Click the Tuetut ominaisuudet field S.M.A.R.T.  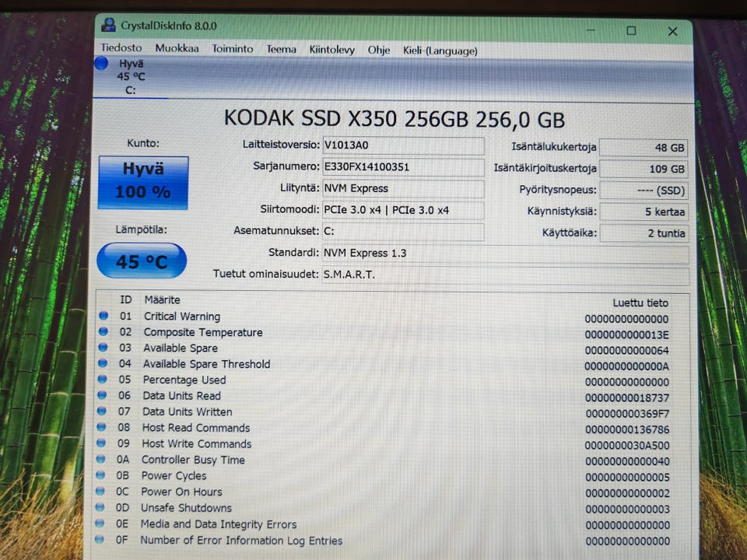(505, 275)
